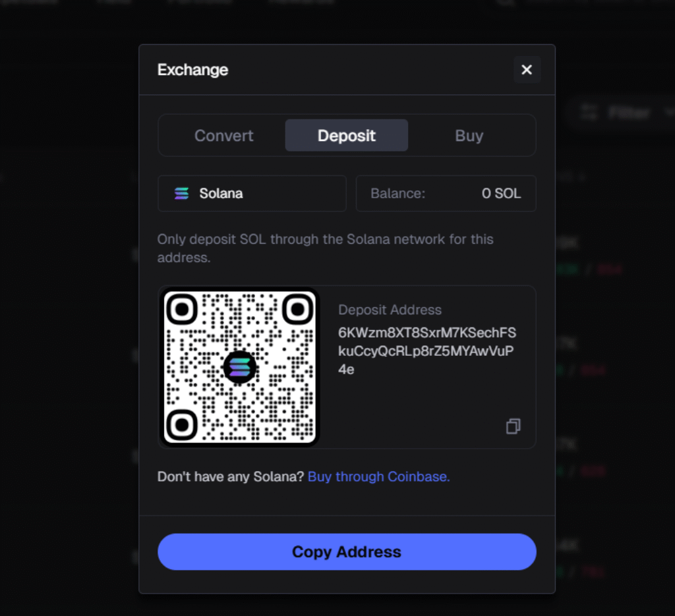Copy the address using the duplicate-pages icon
The width and height of the screenshot is (675, 616).
coord(513,427)
